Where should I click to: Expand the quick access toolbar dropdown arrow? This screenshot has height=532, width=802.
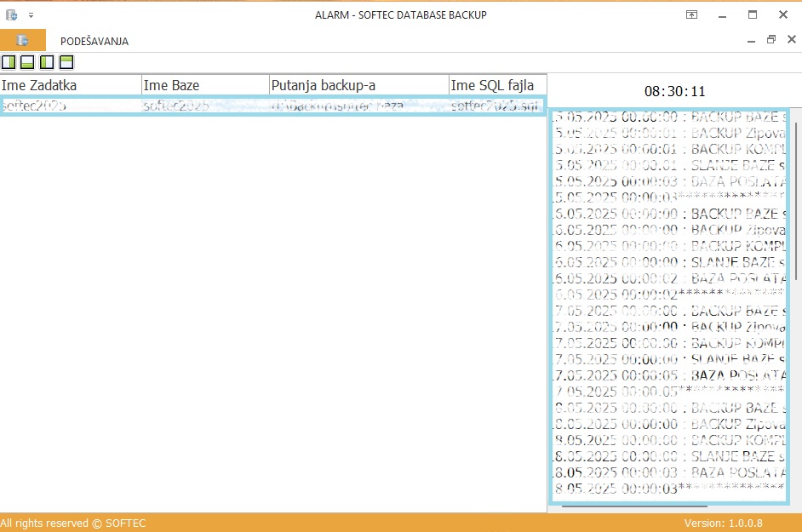pyautogui.click(x=29, y=14)
